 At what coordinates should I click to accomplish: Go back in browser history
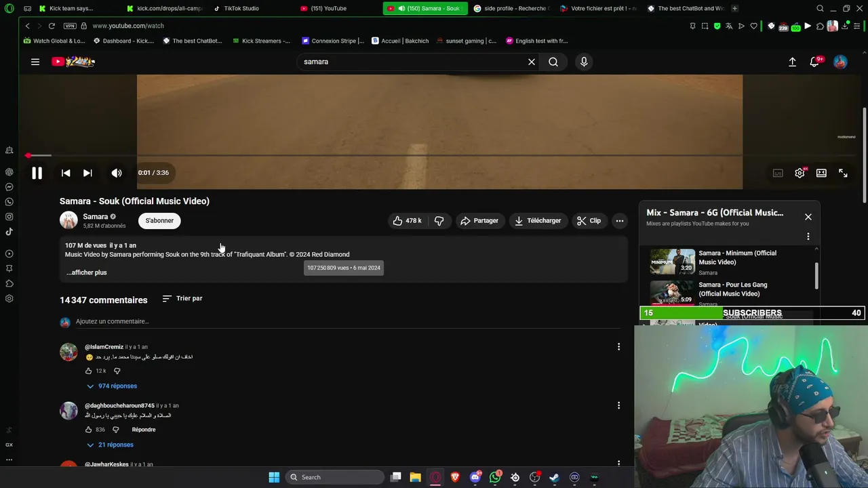[x=27, y=26]
